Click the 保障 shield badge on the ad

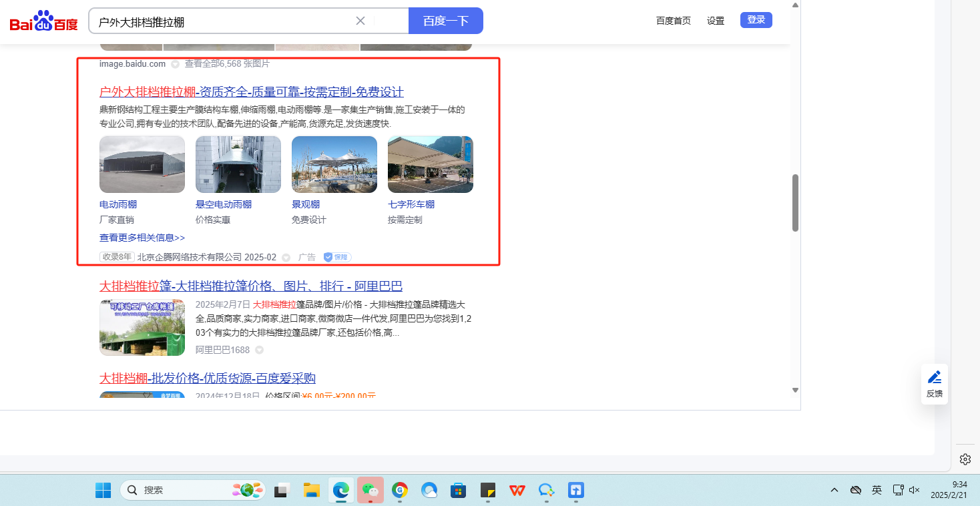(x=337, y=258)
